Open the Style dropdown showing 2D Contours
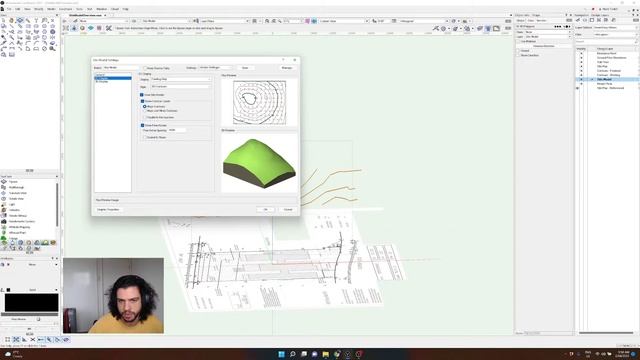This screenshot has height=360, width=640. point(181,87)
